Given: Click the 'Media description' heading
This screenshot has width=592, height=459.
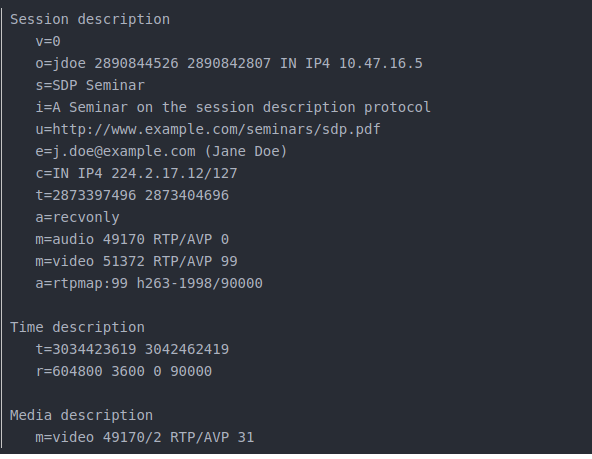Looking at the screenshot, I should pos(81,415).
